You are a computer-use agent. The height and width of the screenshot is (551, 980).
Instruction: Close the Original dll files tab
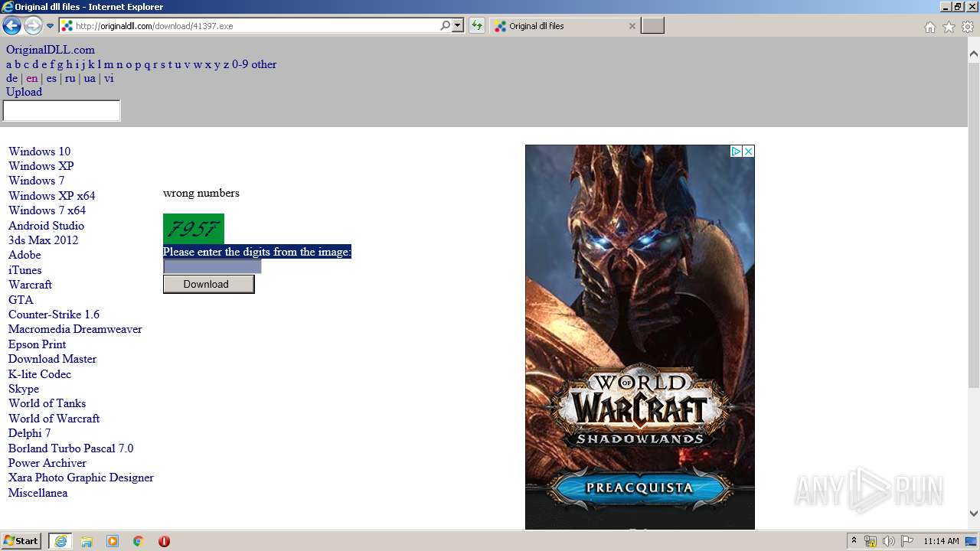tap(632, 26)
